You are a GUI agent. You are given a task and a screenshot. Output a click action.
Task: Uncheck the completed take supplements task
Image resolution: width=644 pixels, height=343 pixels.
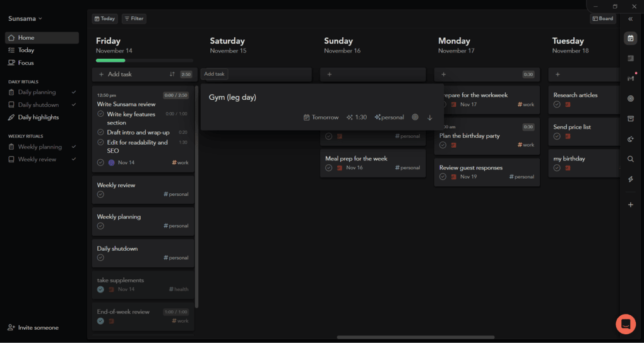pyautogui.click(x=100, y=289)
